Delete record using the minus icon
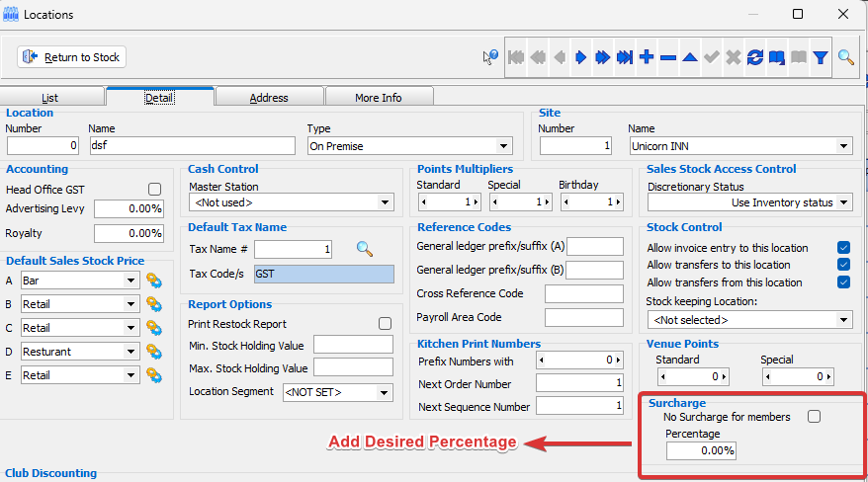This screenshot has height=482, width=868. [x=668, y=57]
